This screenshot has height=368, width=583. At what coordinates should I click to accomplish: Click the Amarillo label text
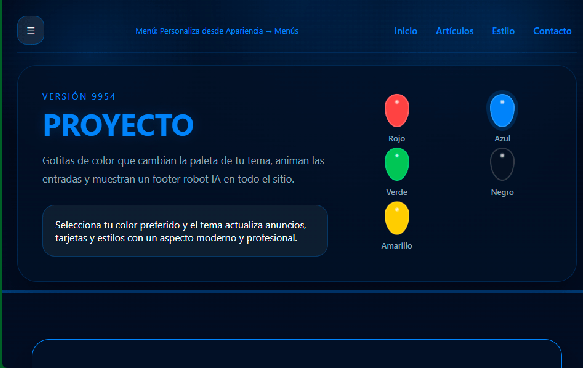[x=397, y=246]
